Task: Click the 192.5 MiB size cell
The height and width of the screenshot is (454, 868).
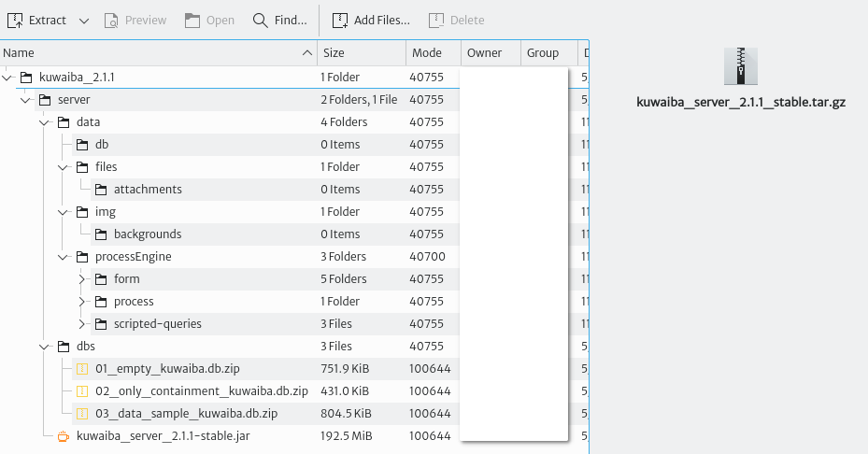Action: point(346,436)
